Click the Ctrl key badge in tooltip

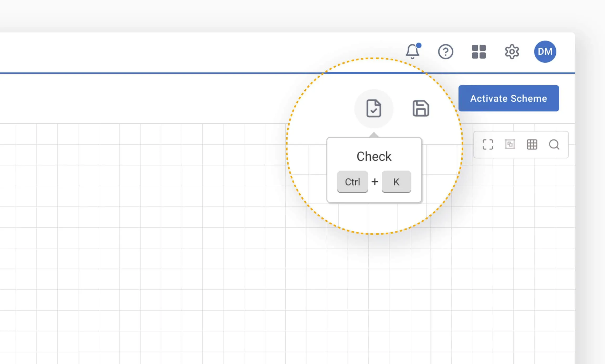pyautogui.click(x=352, y=182)
